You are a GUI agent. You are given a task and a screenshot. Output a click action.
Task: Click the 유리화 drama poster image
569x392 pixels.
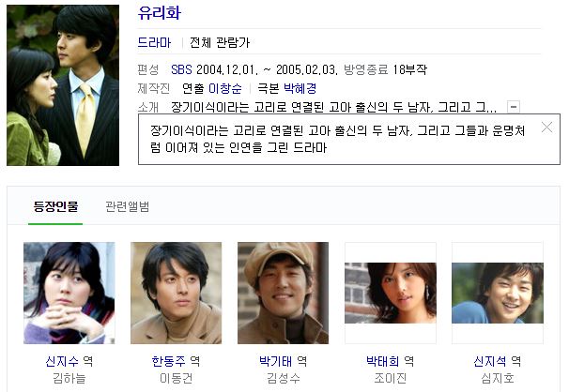(63, 85)
